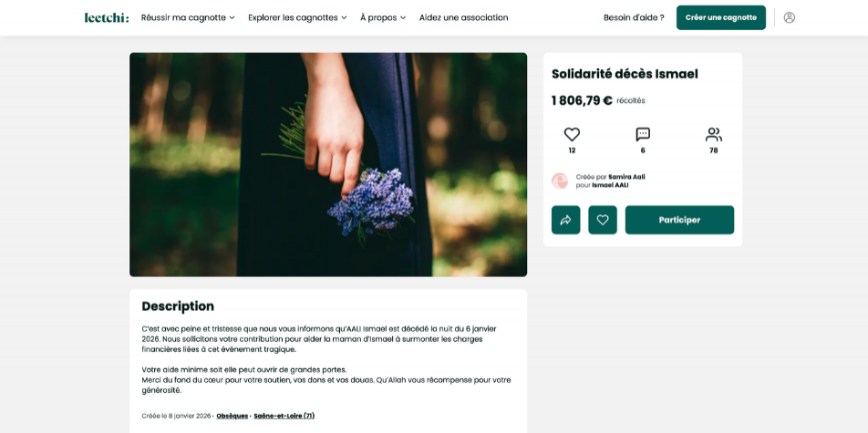Open the Obsèques category link

(232, 416)
